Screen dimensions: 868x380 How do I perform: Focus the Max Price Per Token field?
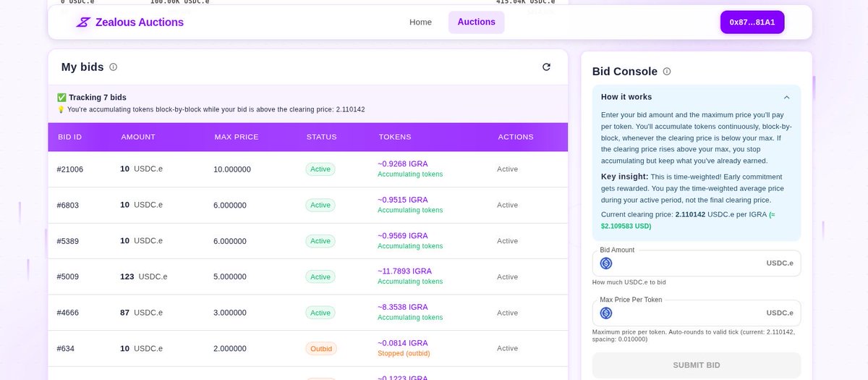pos(697,313)
